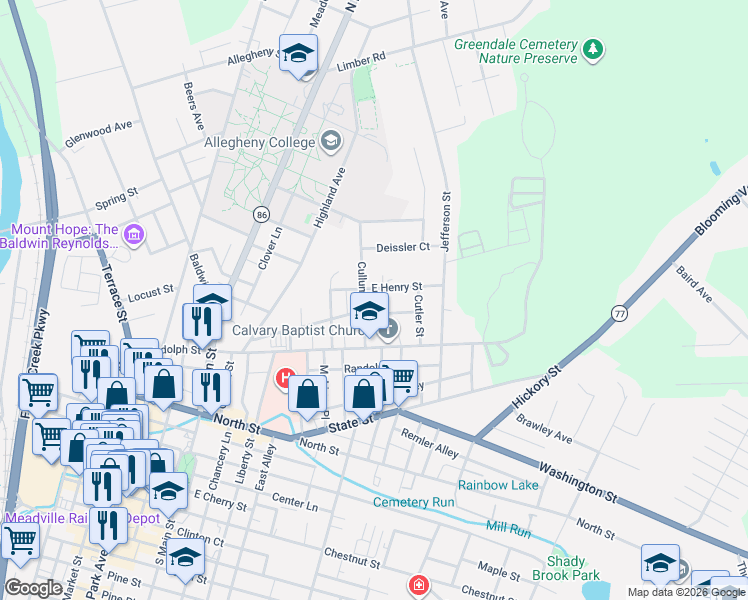
Task: Select the Baird Ave label
Action: 694,284
